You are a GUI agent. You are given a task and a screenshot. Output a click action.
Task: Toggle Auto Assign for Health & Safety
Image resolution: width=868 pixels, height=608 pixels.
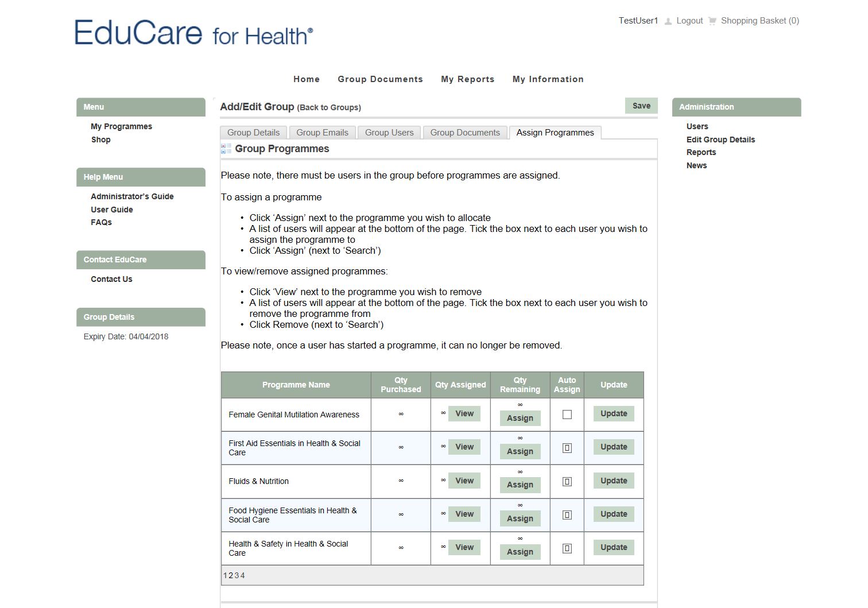pyautogui.click(x=567, y=548)
